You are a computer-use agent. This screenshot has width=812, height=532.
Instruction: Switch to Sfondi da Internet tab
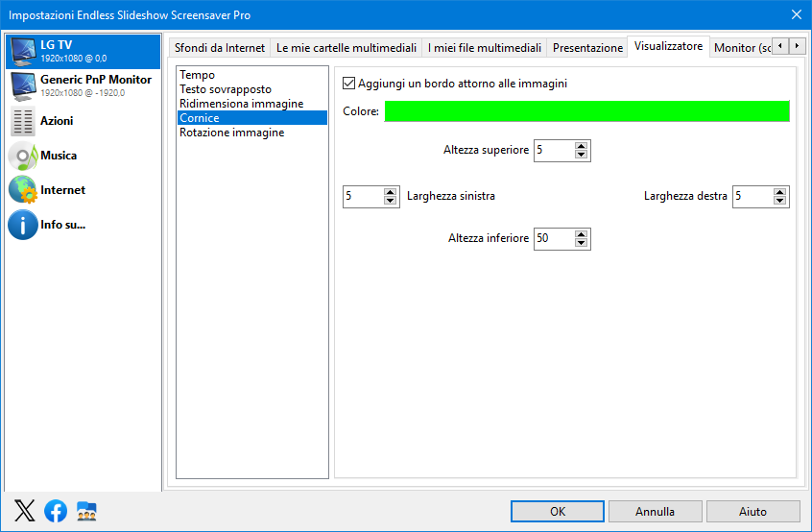[220, 48]
